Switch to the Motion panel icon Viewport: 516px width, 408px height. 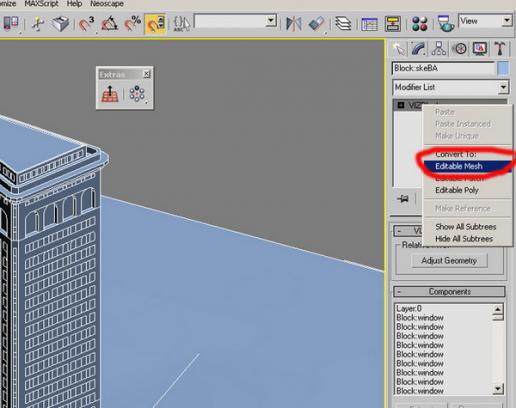click(460, 49)
